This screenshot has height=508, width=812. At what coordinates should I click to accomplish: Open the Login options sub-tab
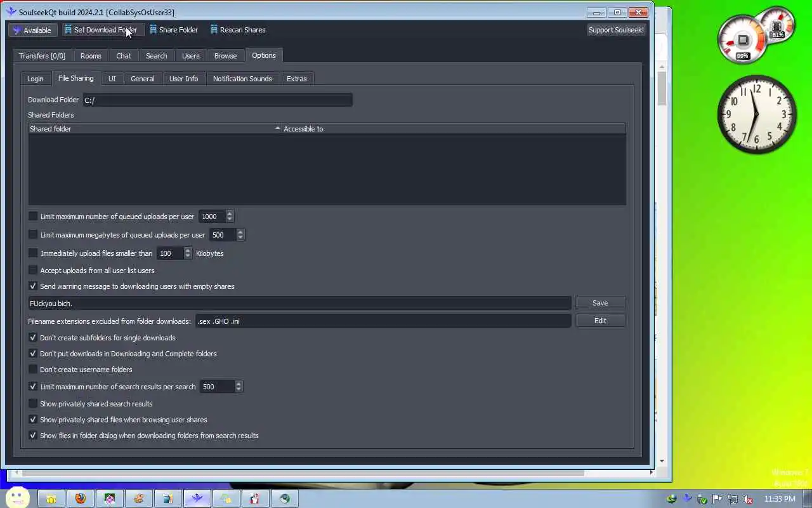[x=36, y=79]
